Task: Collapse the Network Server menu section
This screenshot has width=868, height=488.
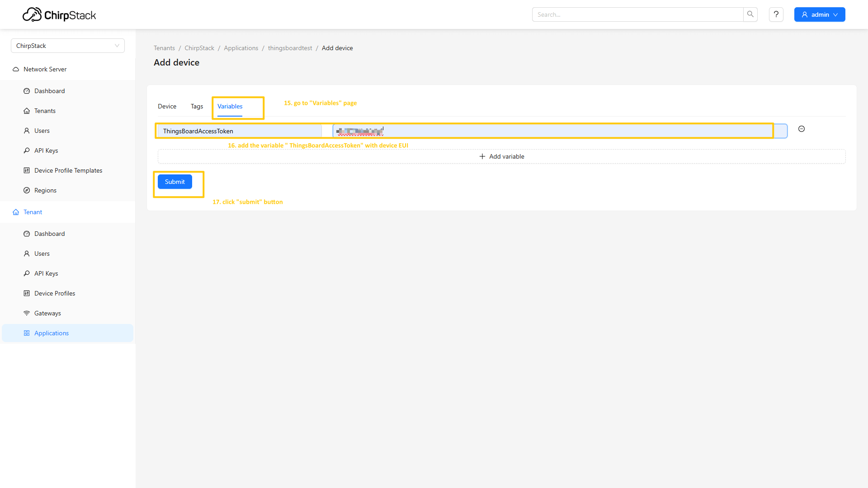Action: pyautogui.click(x=45, y=69)
